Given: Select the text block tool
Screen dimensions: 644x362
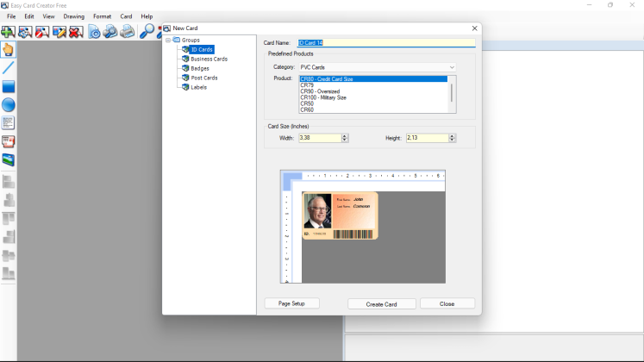Looking at the screenshot, I should click(9, 122).
